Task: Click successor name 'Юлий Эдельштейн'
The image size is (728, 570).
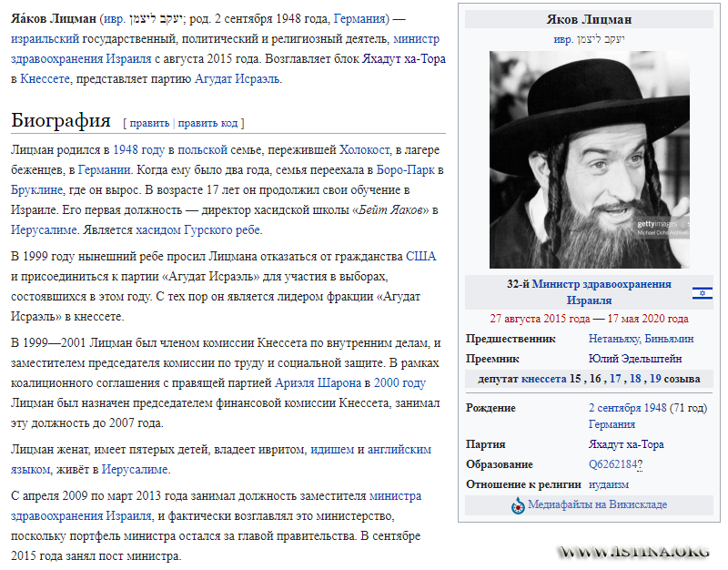Action: pos(635,359)
